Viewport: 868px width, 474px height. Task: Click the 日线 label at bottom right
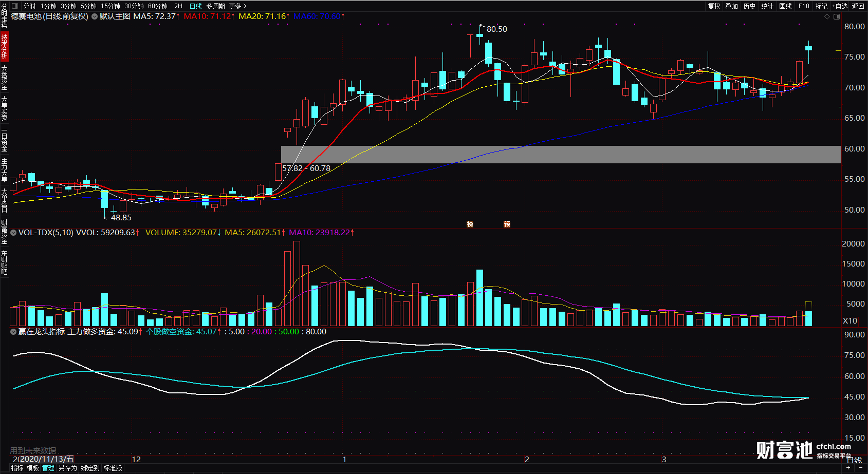(x=854, y=460)
